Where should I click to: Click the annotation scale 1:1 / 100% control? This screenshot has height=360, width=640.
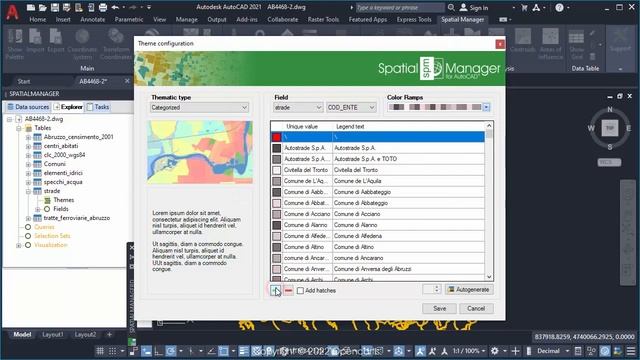[469, 351]
